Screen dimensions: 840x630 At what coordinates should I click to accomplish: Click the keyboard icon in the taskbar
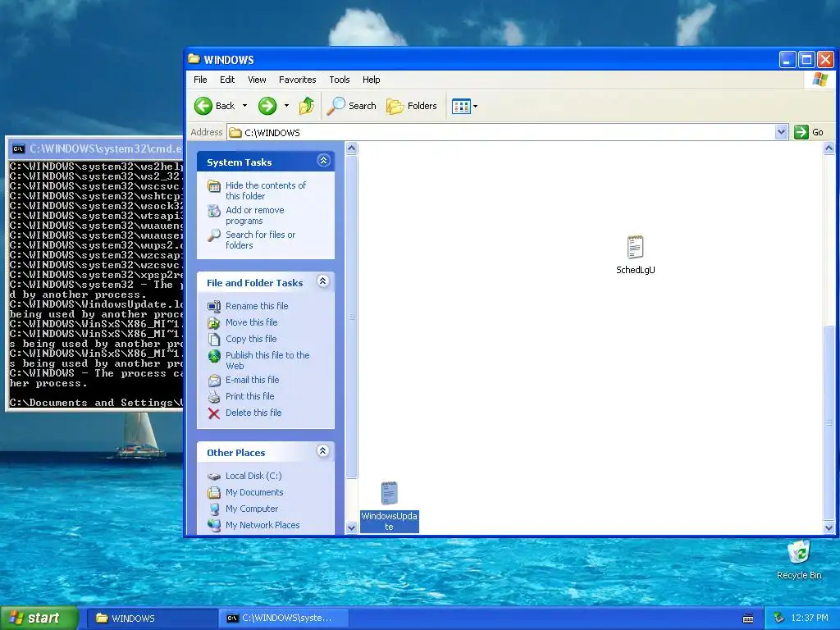click(748, 619)
